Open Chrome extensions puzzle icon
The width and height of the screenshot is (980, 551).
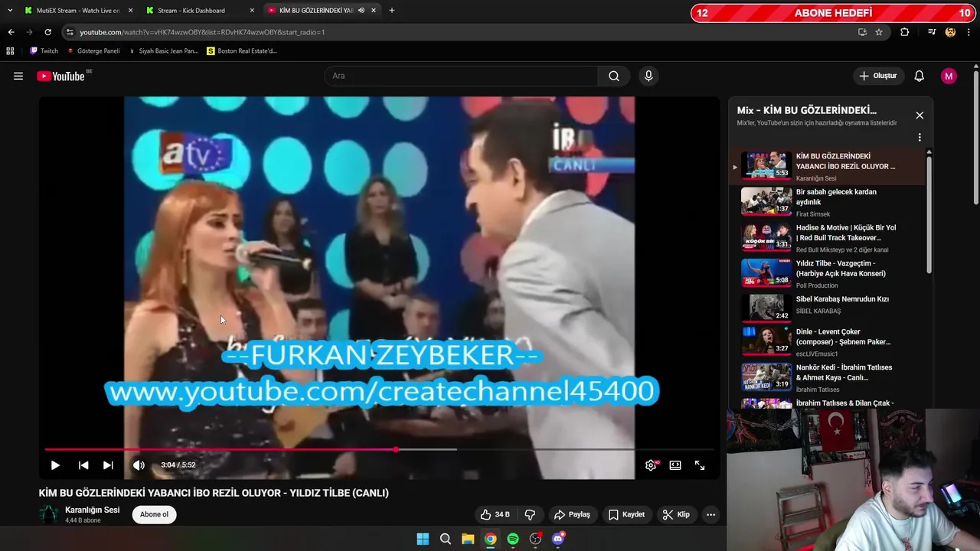(x=905, y=32)
